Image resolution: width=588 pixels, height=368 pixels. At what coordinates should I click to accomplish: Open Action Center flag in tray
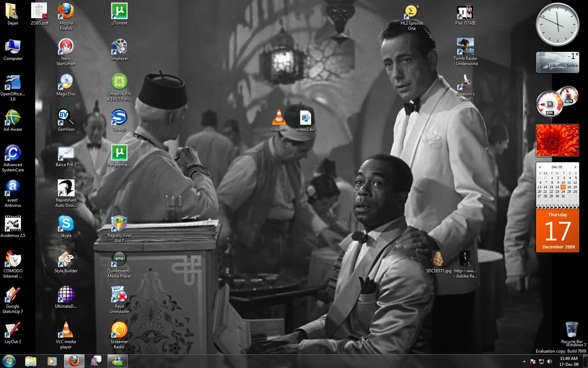click(533, 361)
